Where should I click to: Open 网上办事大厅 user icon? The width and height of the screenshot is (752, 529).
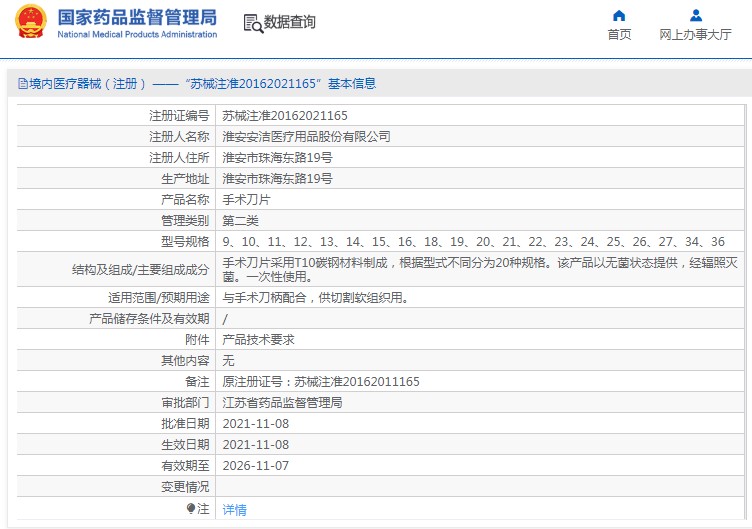(696, 16)
